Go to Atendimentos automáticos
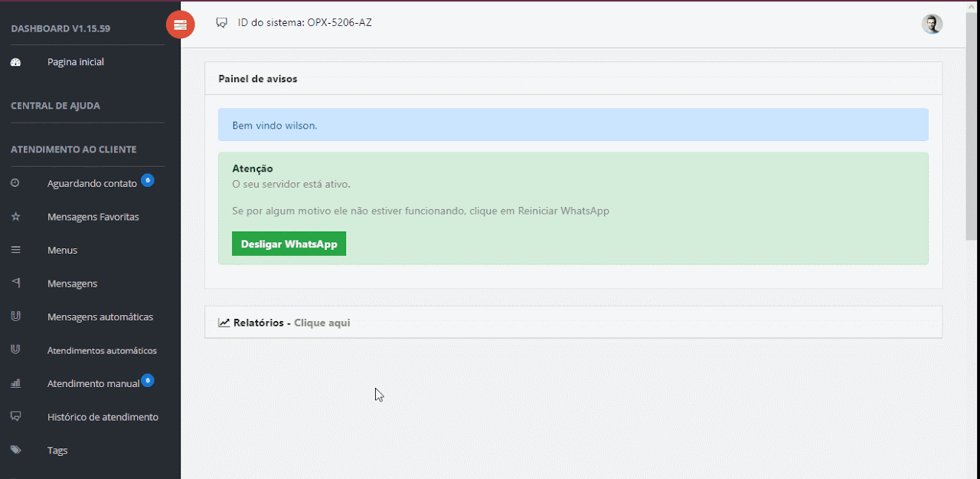980x479 pixels. coord(102,350)
